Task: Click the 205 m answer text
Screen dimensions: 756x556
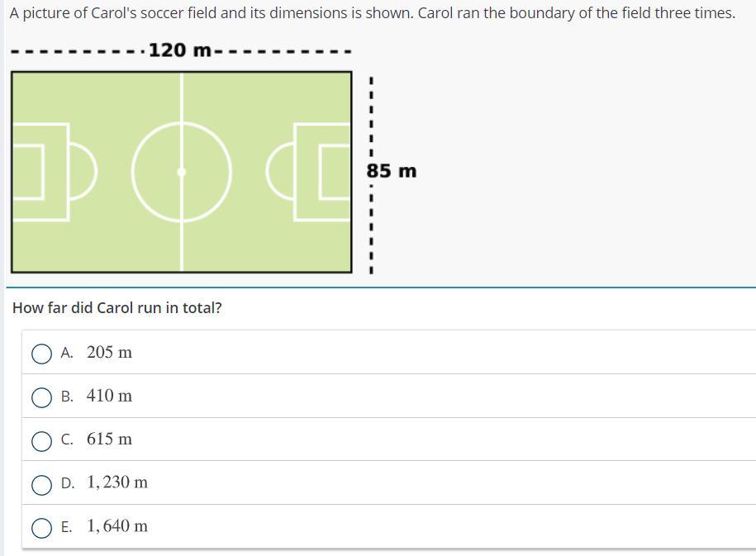Action: pyautogui.click(x=109, y=353)
